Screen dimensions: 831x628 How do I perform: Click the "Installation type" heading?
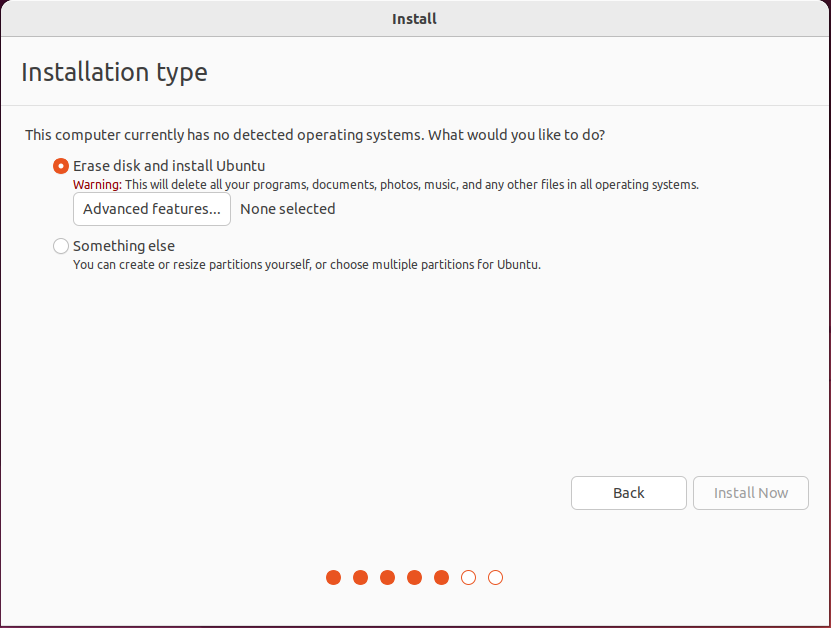point(114,73)
